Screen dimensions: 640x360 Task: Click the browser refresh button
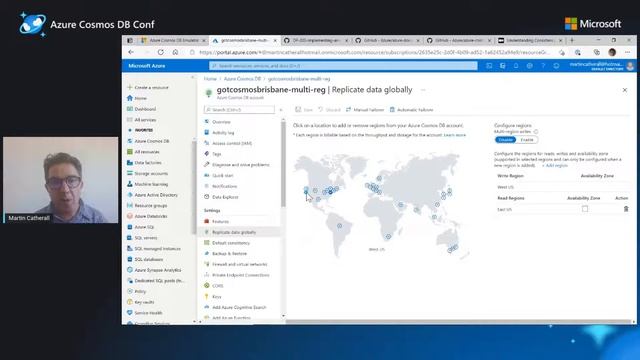pos(161,52)
